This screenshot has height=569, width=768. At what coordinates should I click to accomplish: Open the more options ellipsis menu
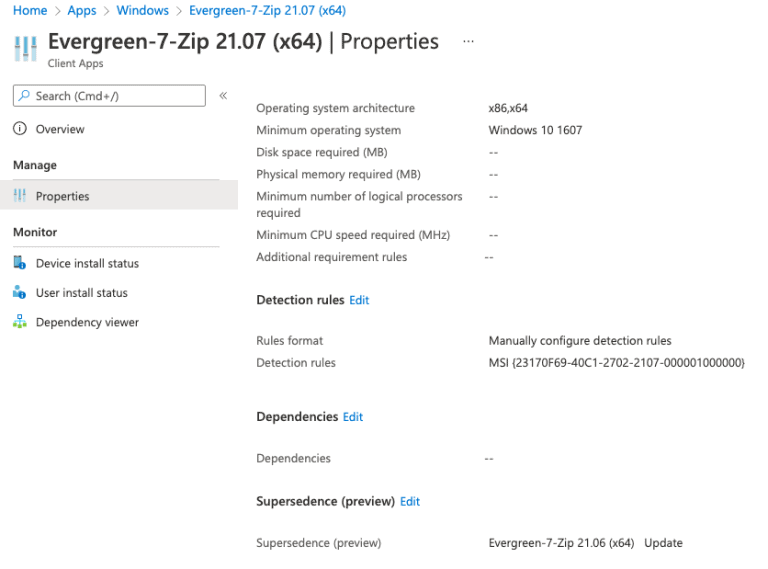click(468, 42)
